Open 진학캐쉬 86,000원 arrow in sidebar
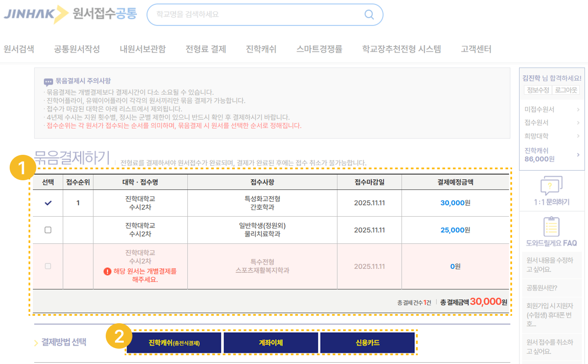Image resolution: width=588 pixels, height=364 pixels. 578,154
